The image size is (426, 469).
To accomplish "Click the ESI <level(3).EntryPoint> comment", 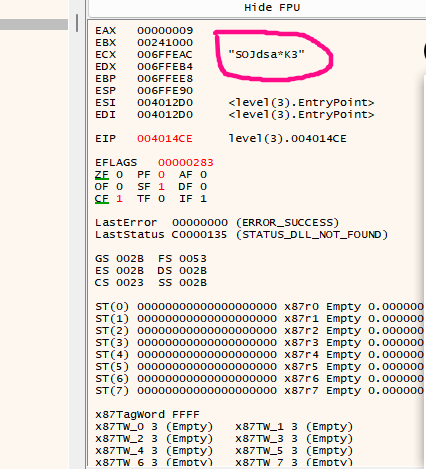I will tap(301, 103).
